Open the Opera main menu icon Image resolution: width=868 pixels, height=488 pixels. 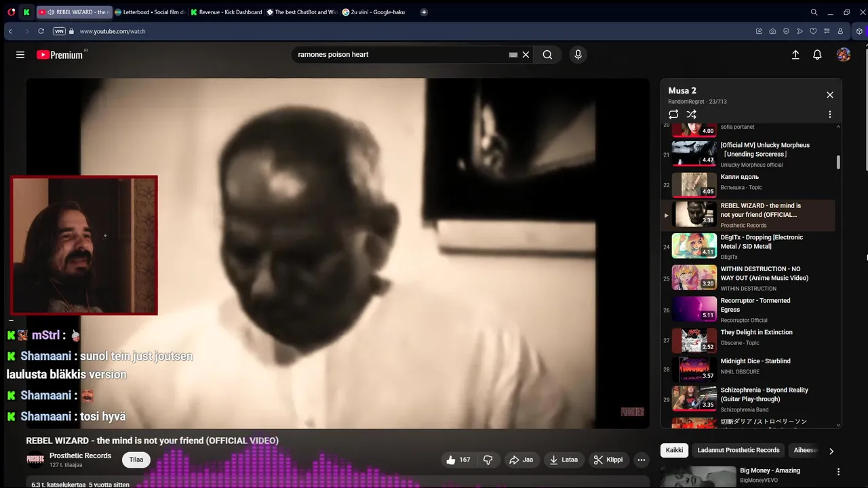pyautogui.click(x=11, y=12)
